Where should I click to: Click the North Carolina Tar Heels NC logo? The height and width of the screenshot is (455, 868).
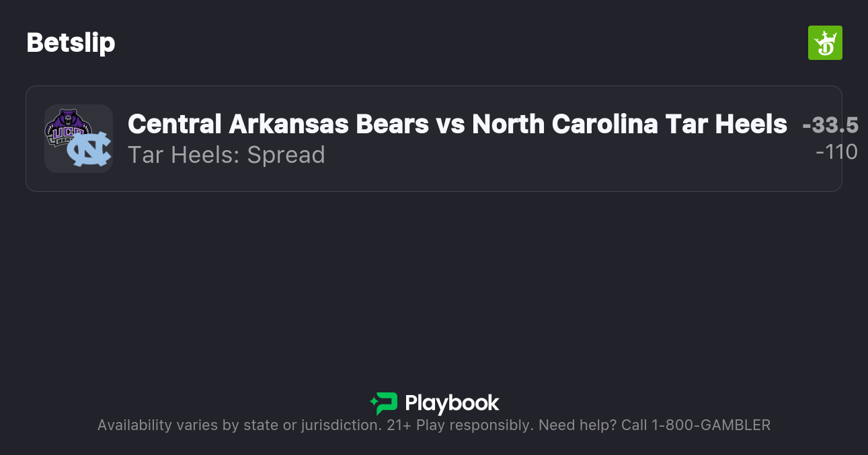[89, 150]
